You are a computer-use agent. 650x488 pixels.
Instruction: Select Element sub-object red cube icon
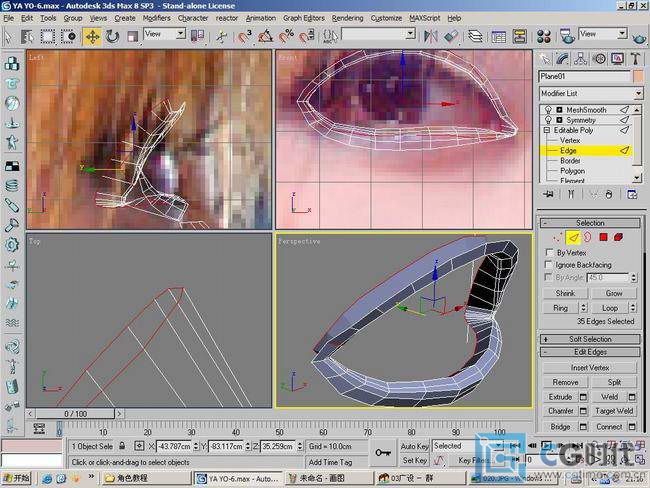tap(618, 238)
